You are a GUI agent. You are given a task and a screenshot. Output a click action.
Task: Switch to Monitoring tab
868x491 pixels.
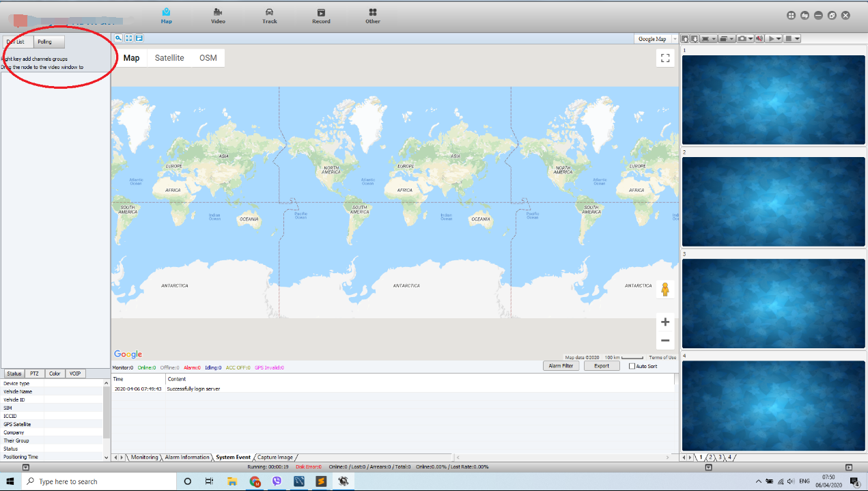tap(144, 457)
